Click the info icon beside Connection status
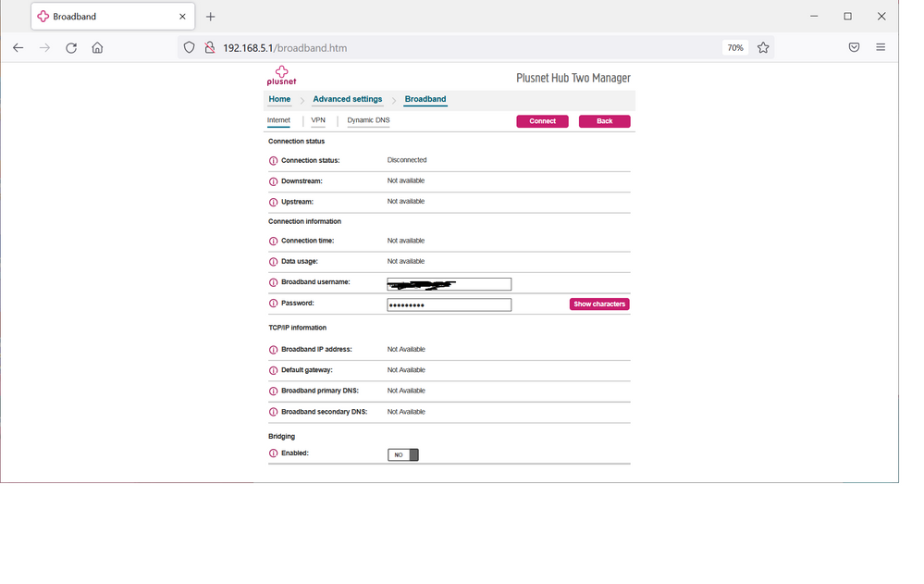The image size is (924, 584). [x=272, y=160]
